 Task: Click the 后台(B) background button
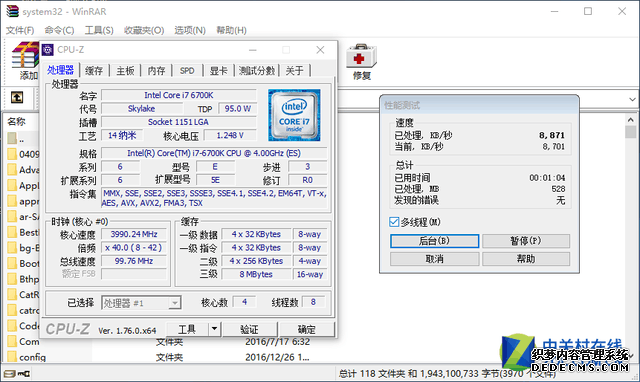pyautogui.click(x=434, y=241)
